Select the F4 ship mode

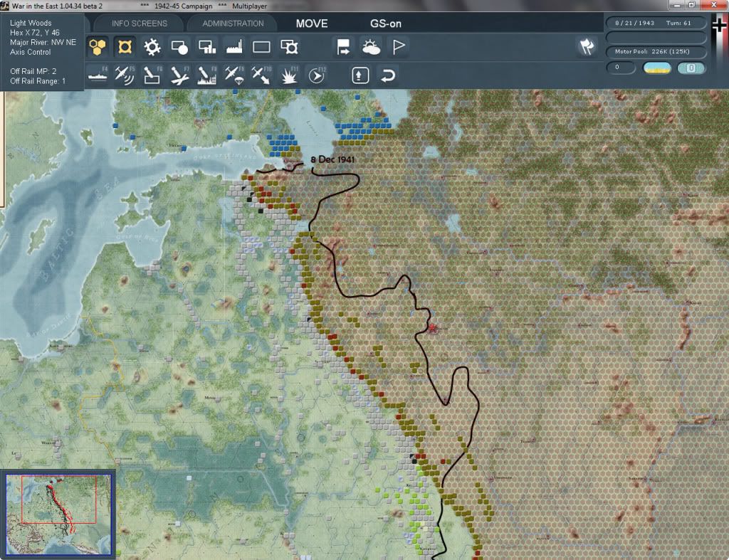coord(98,75)
